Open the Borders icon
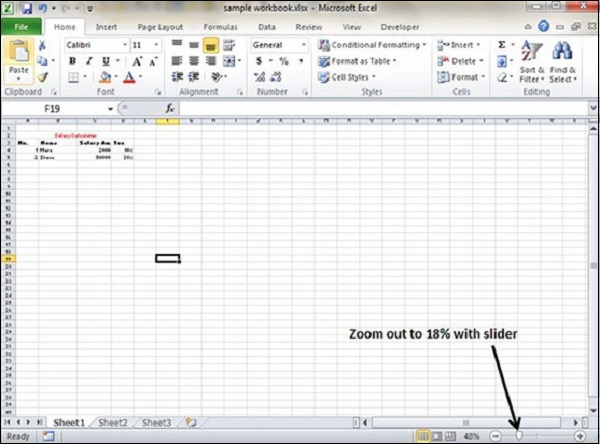600x444 pixels. [x=73, y=77]
